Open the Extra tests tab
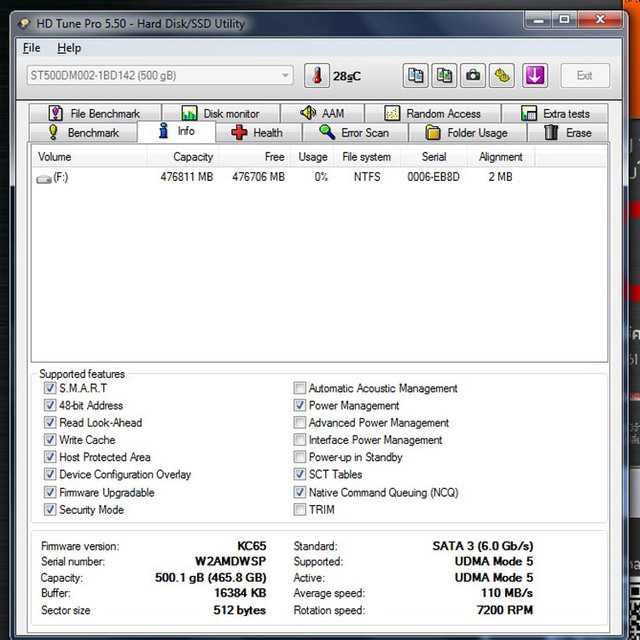This screenshot has width=640, height=640. (x=555, y=113)
